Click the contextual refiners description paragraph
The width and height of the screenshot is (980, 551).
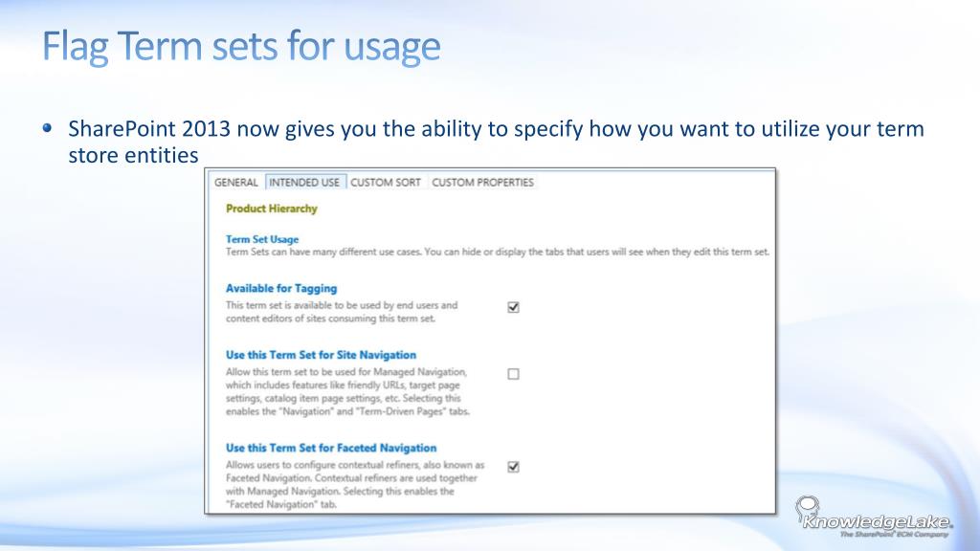pyautogui.click(x=354, y=485)
